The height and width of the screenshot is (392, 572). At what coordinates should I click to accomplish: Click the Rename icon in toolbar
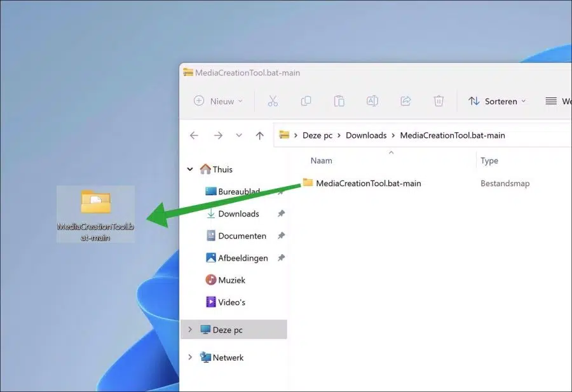tap(372, 101)
